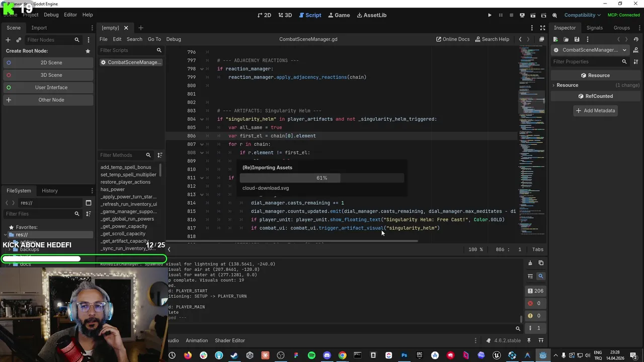644x362 pixels.
Task: Collapse the res:// folder in FileSystem
Action: [x=6, y=235]
